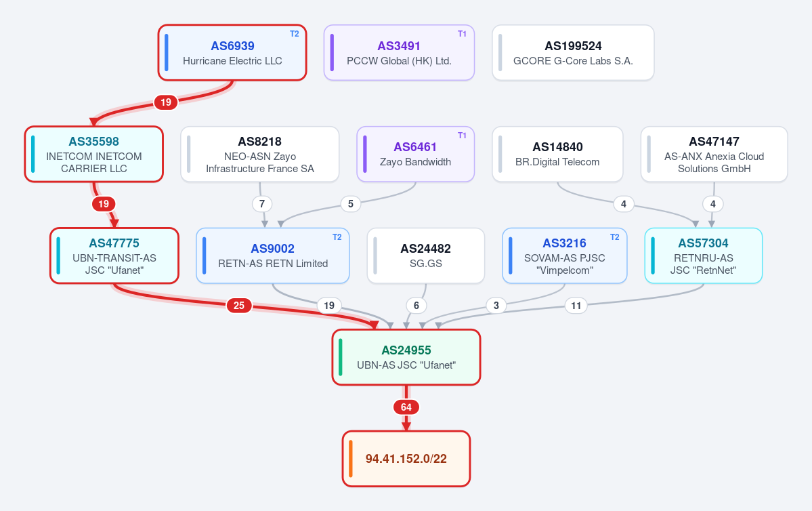
Task: Select the AS47775 UBN-TRANSIT-AS node
Action: tap(114, 256)
